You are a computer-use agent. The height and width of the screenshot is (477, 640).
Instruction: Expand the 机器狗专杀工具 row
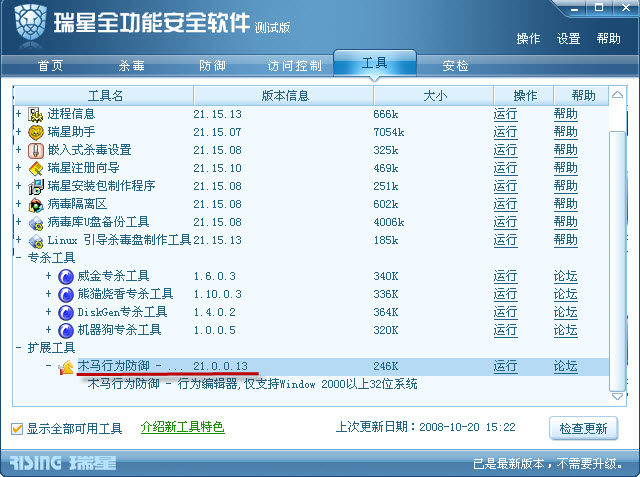49,329
